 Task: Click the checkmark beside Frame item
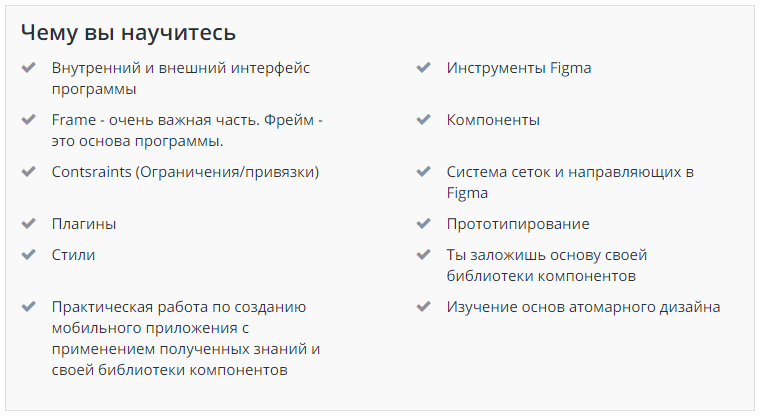[28, 120]
